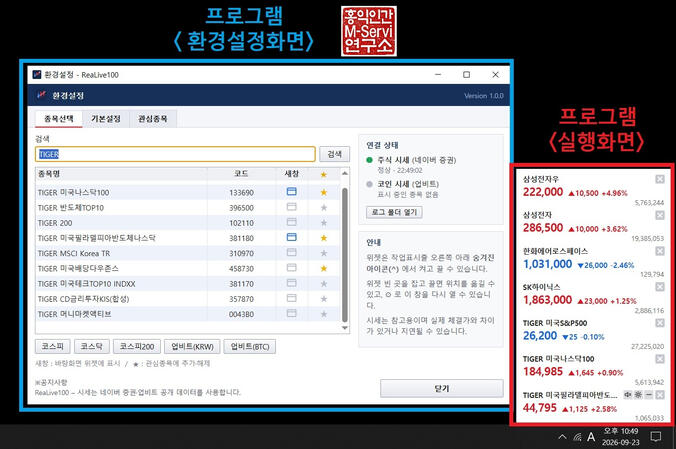
Task: Click code 396500 in the list
Action: tap(241, 208)
